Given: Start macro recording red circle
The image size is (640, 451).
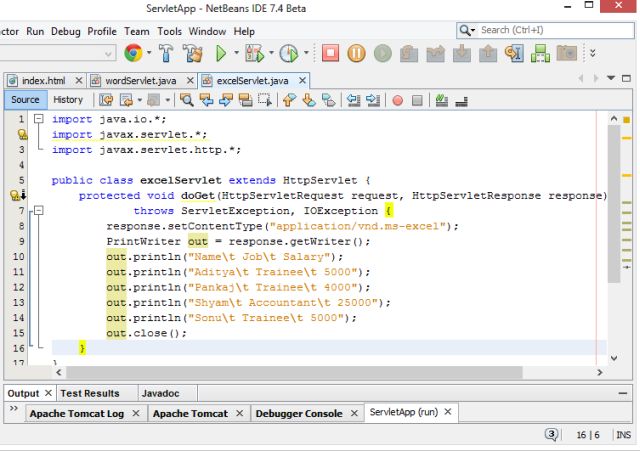Looking at the screenshot, I should (398, 100).
